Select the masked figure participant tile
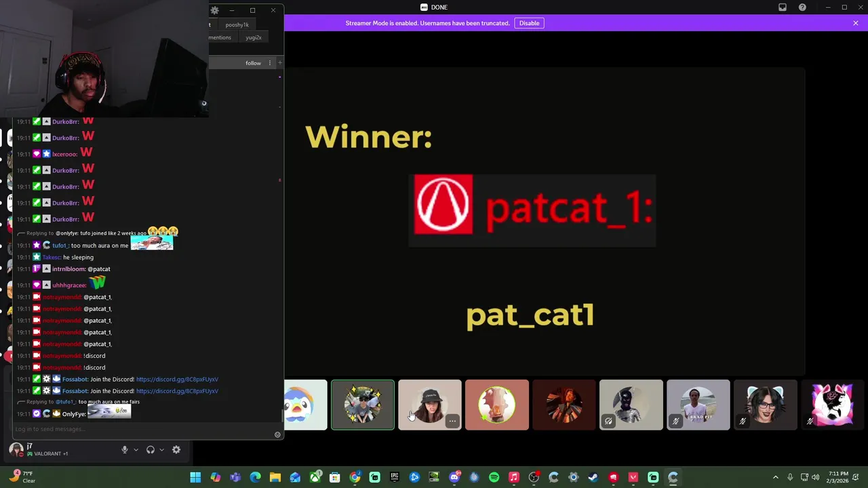Image resolution: width=868 pixels, height=488 pixels. coord(631,405)
